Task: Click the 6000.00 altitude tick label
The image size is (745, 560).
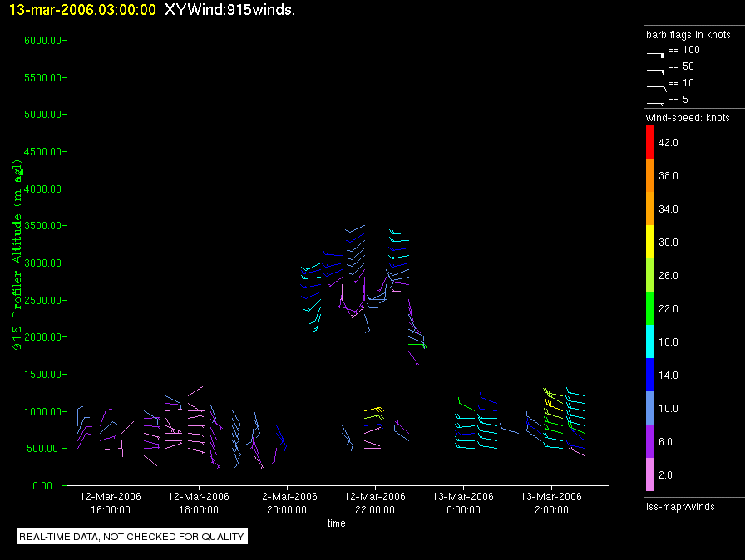Action: (42, 41)
